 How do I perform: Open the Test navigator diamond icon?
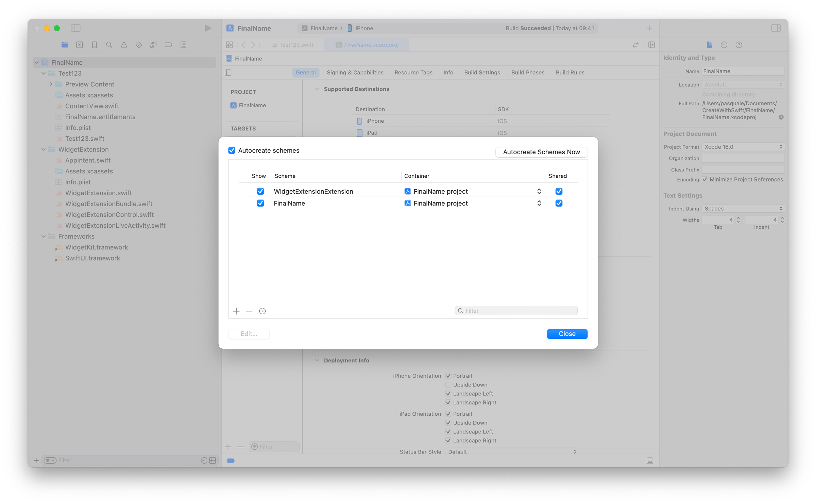click(139, 45)
